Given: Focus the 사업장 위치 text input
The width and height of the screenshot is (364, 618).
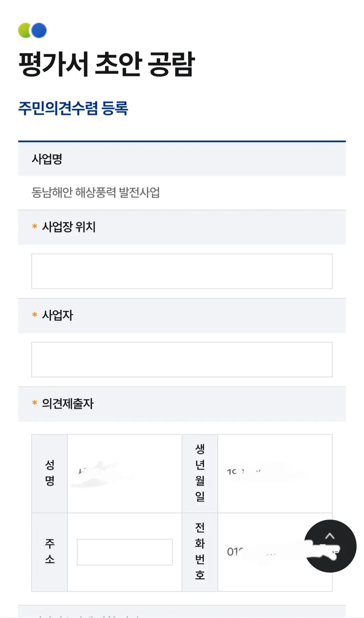Looking at the screenshot, I should pyautogui.click(x=182, y=271).
